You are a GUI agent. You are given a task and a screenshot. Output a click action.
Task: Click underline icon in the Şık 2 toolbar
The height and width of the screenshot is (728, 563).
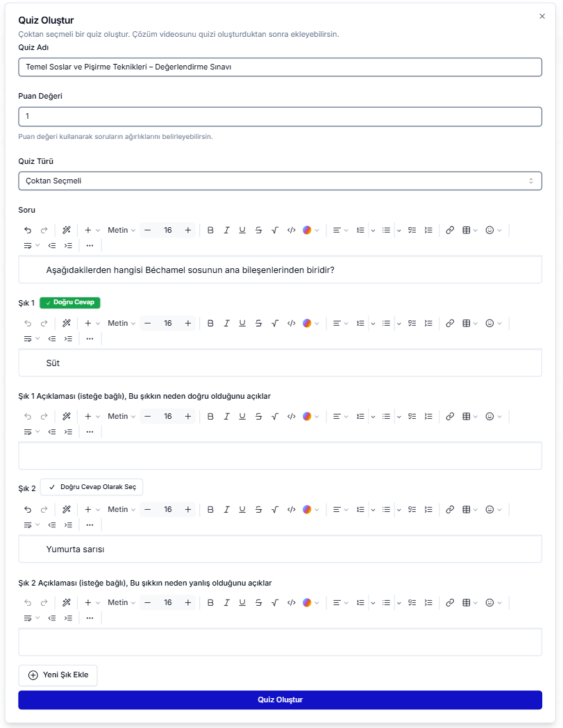click(x=242, y=509)
